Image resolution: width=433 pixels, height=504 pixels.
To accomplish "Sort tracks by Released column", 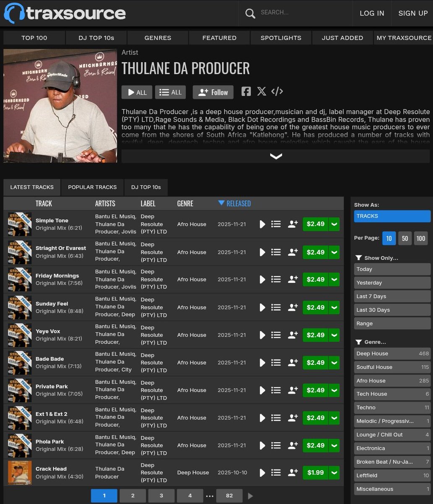I will (235, 203).
